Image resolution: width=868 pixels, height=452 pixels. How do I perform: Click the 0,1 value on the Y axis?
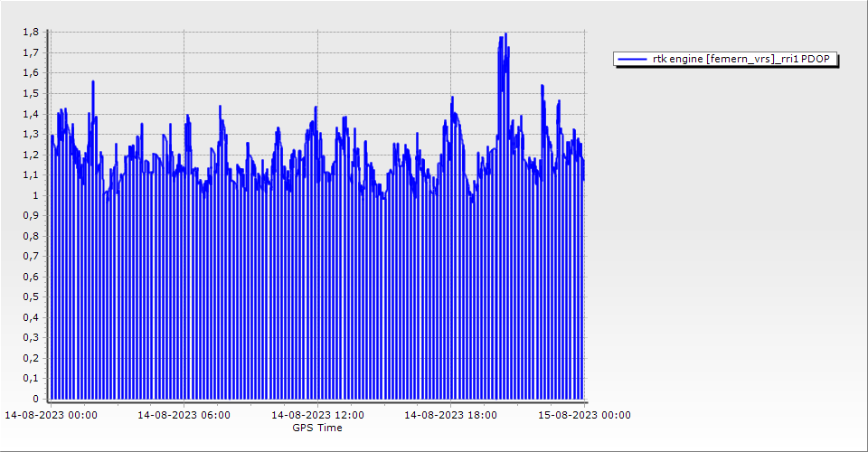pos(31,379)
